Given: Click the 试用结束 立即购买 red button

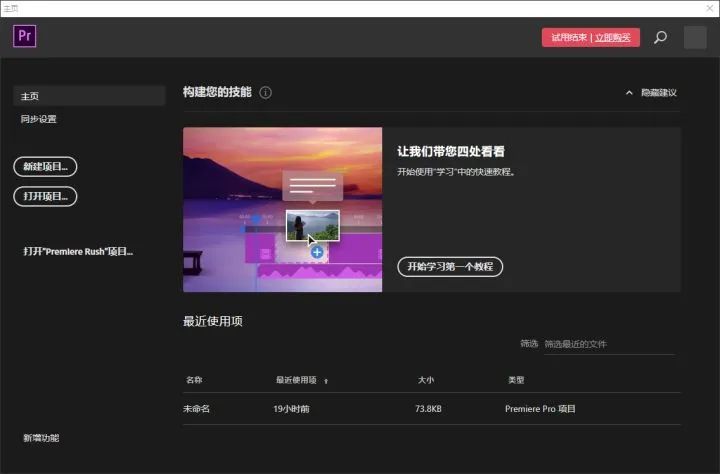Looking at the screenshot, I should coord(591,37).
